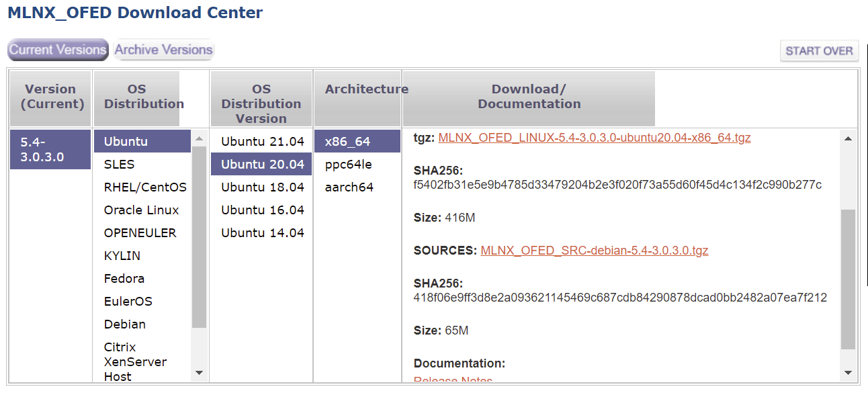Select Ubuntu 20.04 version
The image size is (868, 393).
click(261, 165)
